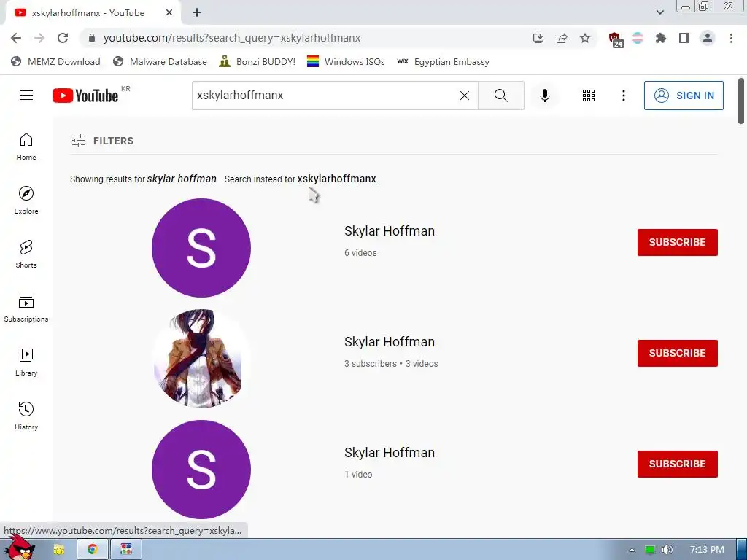Viewport: 747px width, 560px height.
Task: Open the Chrome three-dot menu
Action: [x=731, y=38]
